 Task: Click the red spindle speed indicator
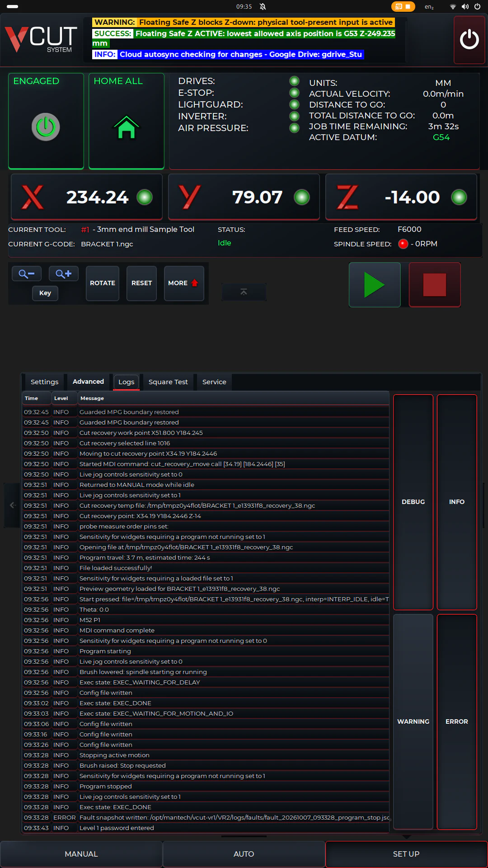pos(403,244)
